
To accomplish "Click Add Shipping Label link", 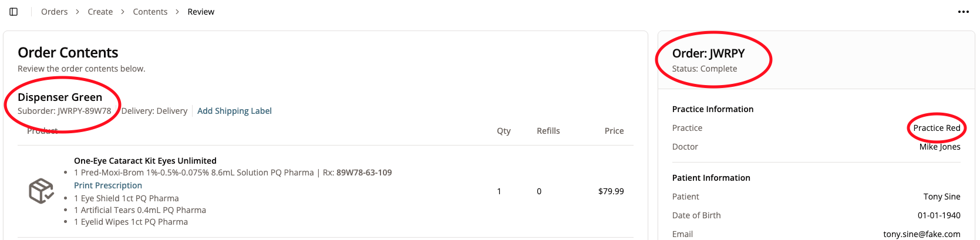I will (234, 111).
